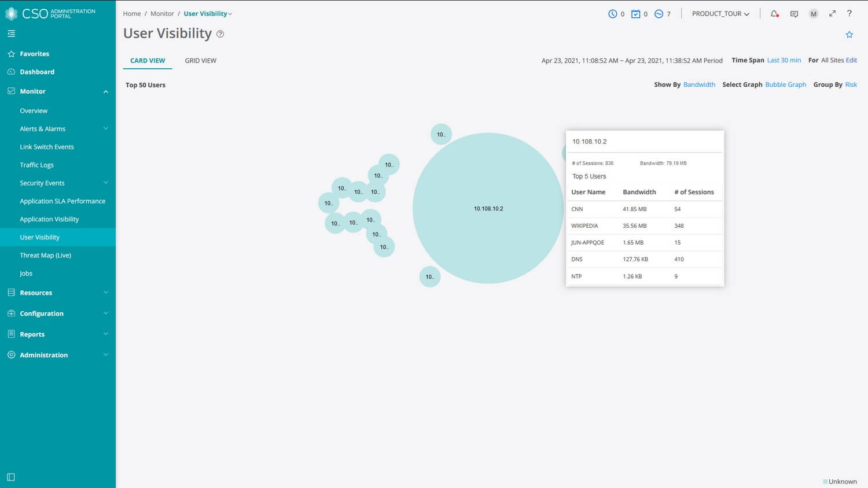Click the panel toggle icon at bottom left
The image size is (868, 488).
click(x=11, y=476)
